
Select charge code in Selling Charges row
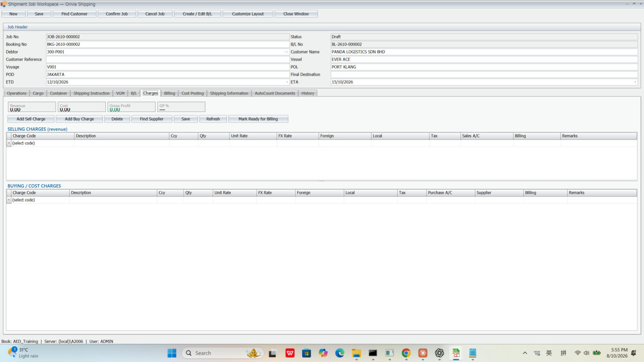point(42,143)
